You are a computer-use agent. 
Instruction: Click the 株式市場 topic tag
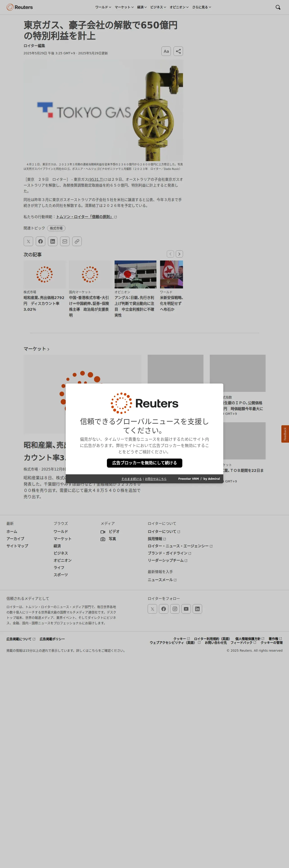(56, 228)
